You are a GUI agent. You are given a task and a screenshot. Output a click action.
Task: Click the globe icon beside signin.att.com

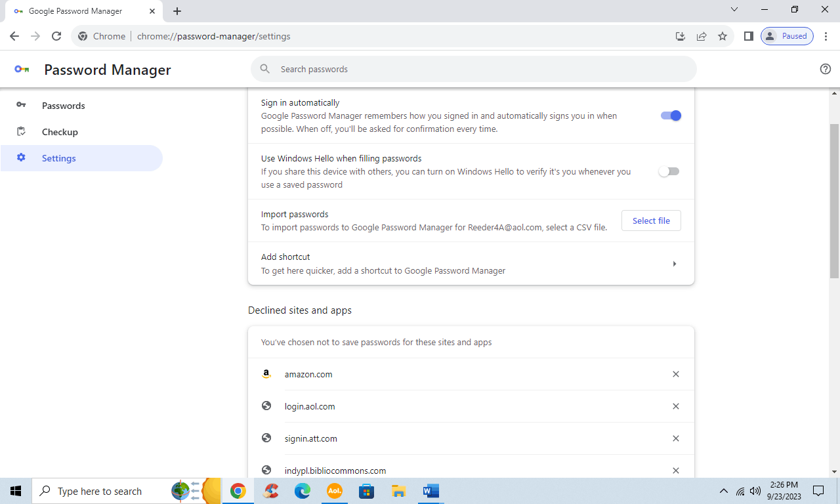pos(266,438)
